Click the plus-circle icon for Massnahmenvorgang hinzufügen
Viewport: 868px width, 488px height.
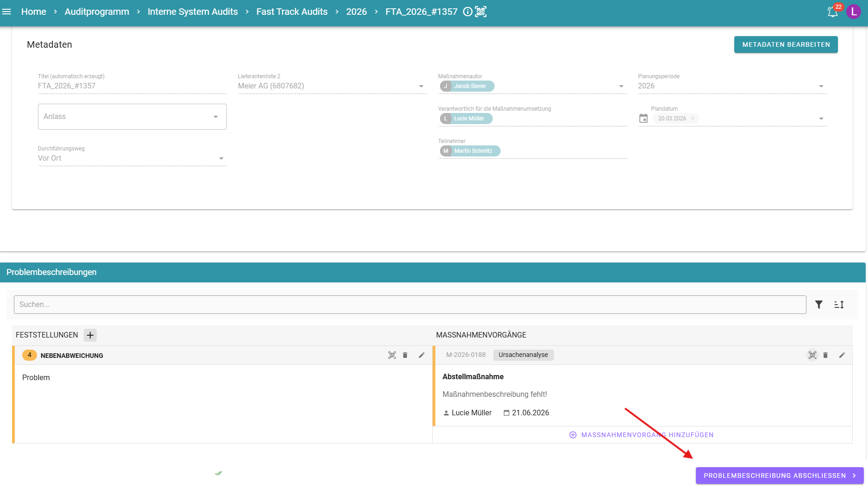(x=573, y=435)
